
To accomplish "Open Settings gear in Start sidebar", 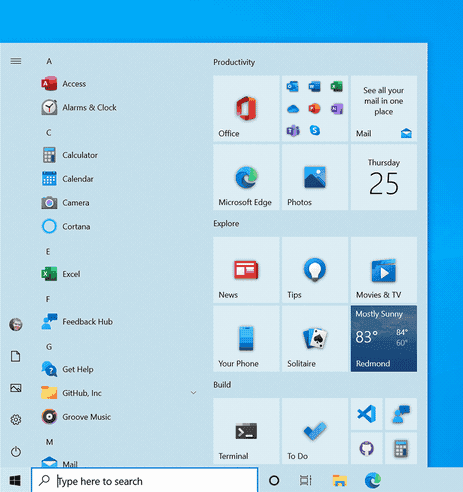I will point(16,419).
